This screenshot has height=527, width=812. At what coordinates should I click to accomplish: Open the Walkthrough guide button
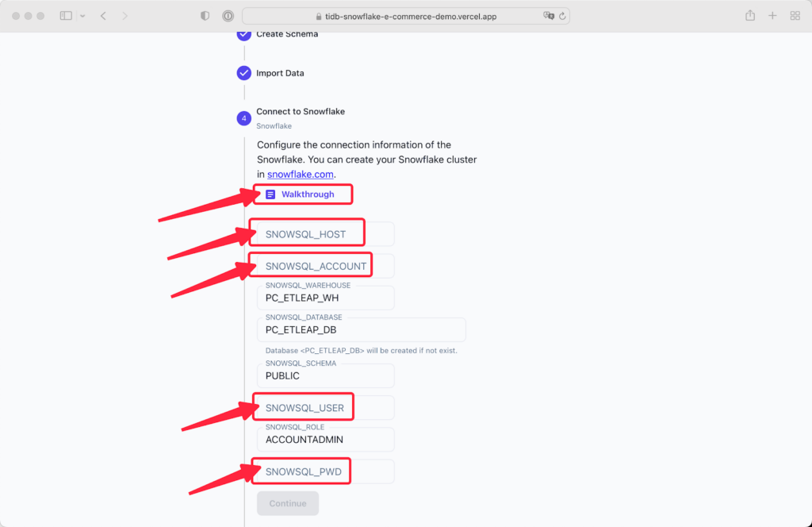pyautogui.click(x=301, y=194)
